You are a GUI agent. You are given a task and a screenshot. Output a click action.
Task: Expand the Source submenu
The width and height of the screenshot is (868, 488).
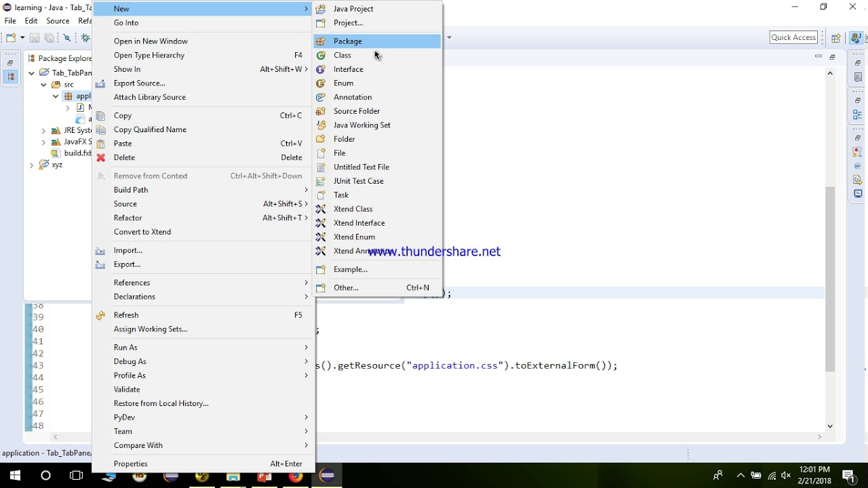pyautogui.click(x=203, y=204)
